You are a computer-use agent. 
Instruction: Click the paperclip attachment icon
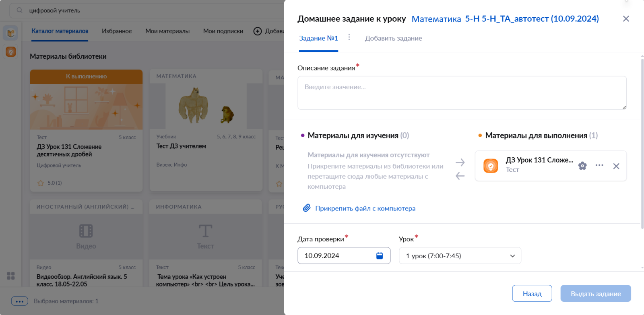click(307, 208)
